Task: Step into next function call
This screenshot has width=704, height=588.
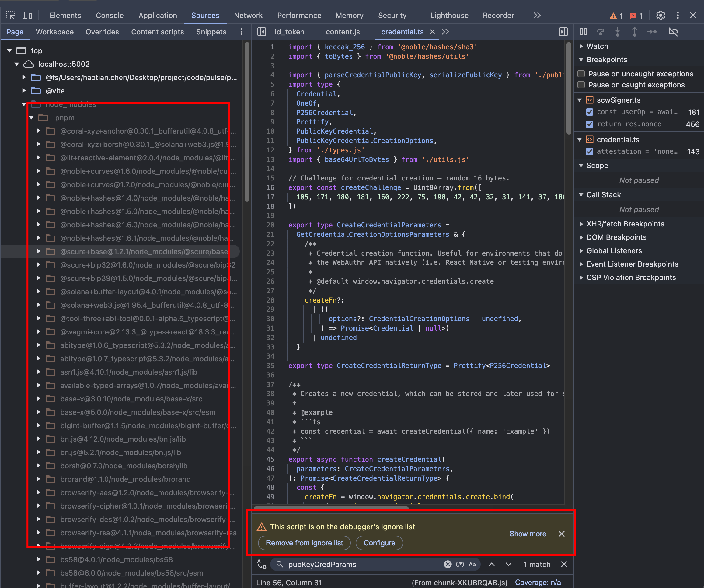Action: [x=618, y=32]
